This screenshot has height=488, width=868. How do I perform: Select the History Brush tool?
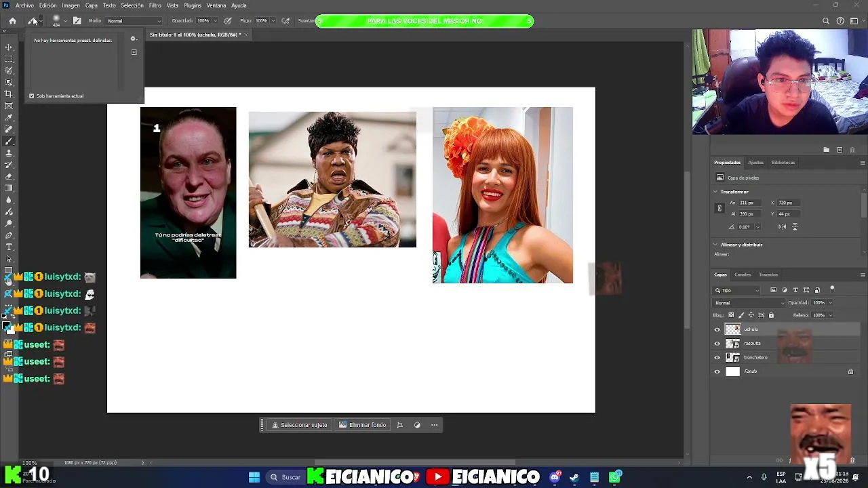click(9, 165)
